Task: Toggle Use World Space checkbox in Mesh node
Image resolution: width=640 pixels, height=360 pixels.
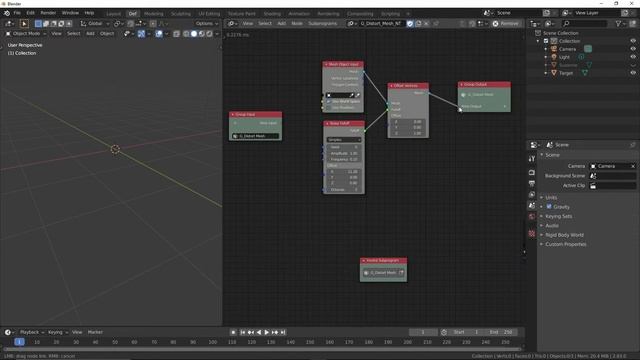Action: point(329,102)
